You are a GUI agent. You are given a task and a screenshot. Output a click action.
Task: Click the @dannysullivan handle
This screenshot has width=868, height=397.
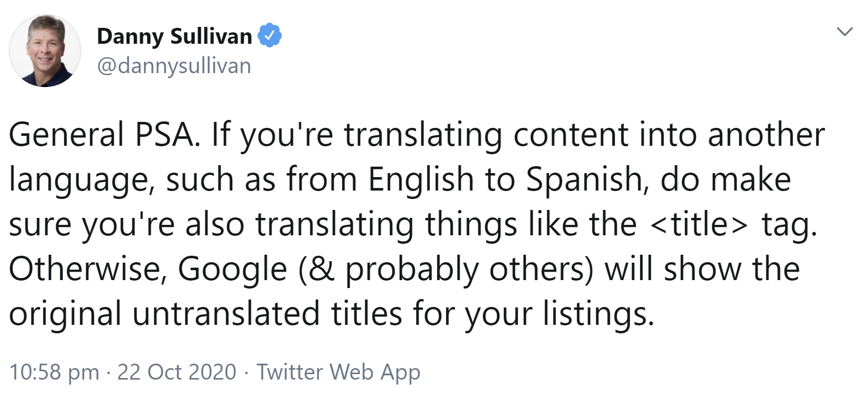click(173, 65)
